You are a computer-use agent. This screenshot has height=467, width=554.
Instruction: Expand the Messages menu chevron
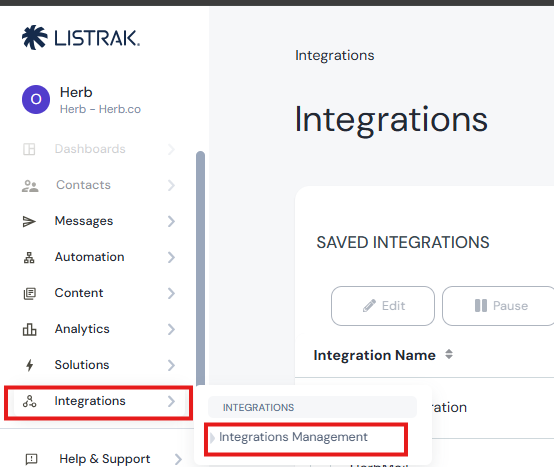click(171, 221)
